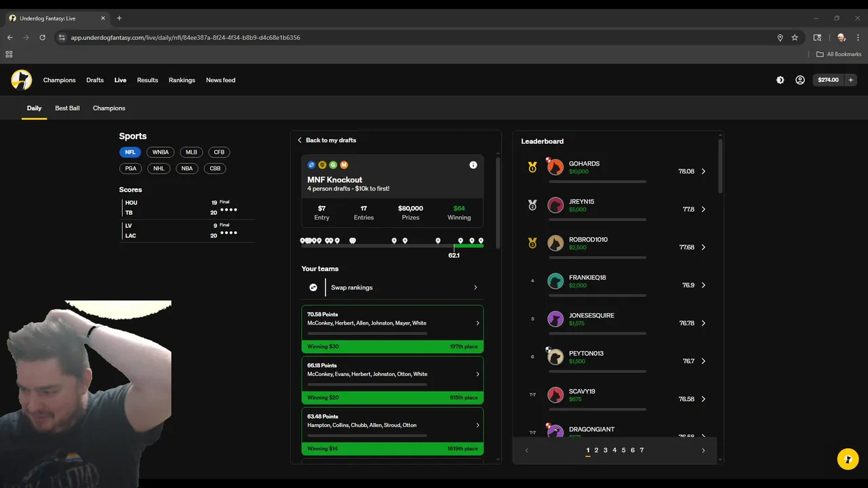The height and width of the screenshot is (488, 868).
Task: Expand JONESESQUIRE leaderboard entry chevron
Action: (703, 323)
